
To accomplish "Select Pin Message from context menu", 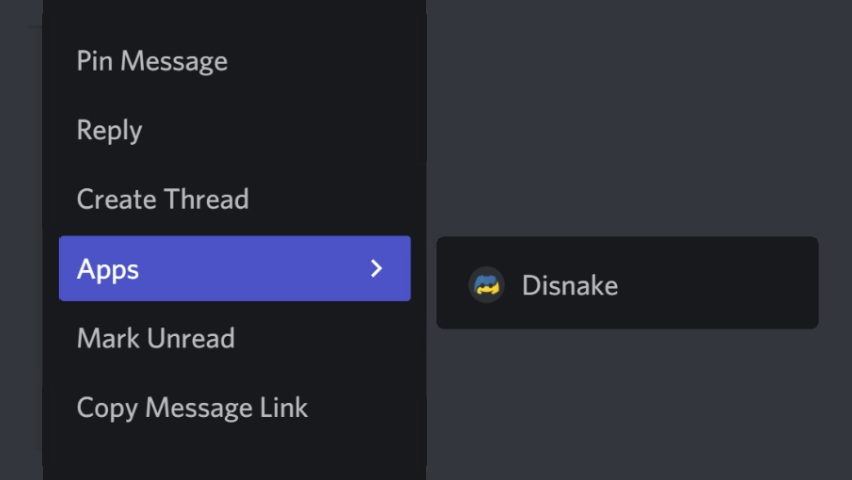I will pos(152,61).
